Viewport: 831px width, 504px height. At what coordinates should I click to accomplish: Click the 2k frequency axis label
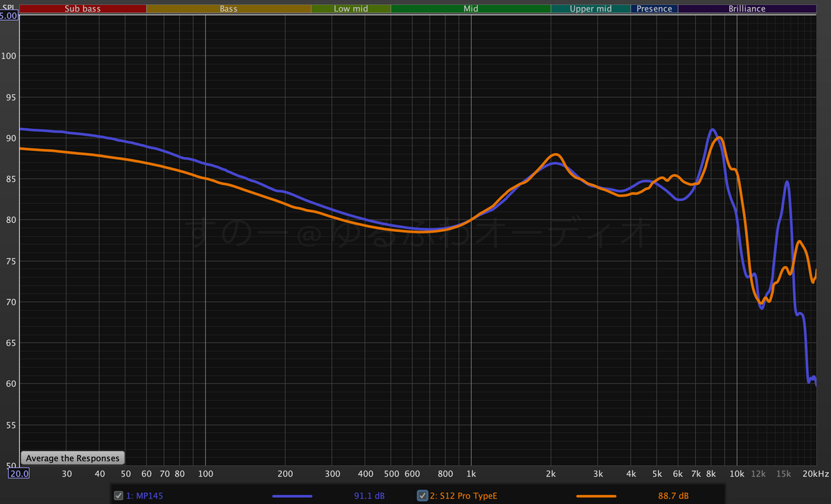click(x=551, y=474)
